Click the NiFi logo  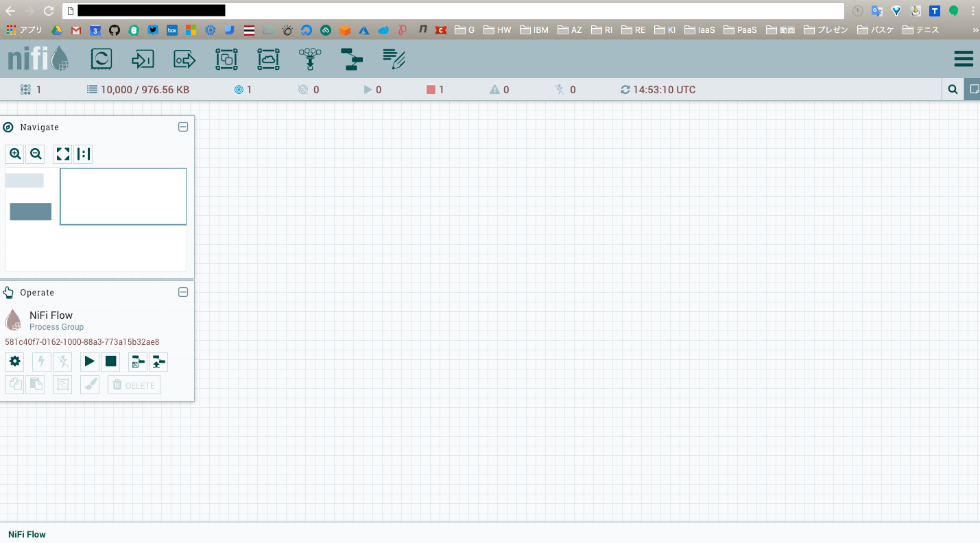click(38, 59)
